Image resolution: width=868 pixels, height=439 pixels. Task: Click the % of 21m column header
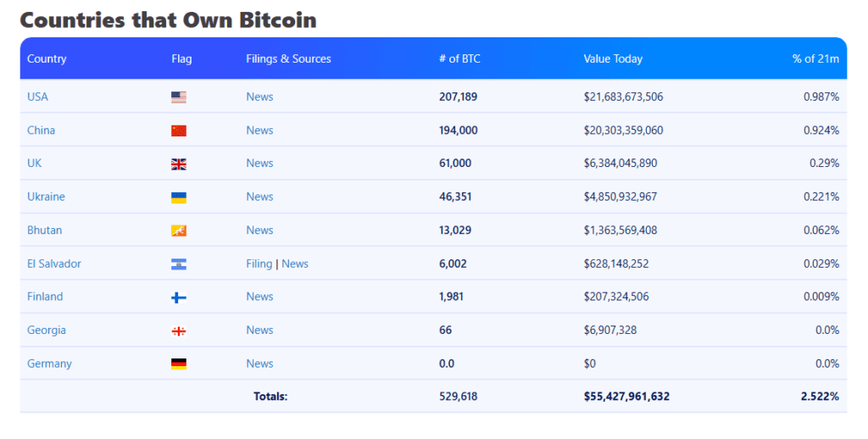[x=815, y=58]
